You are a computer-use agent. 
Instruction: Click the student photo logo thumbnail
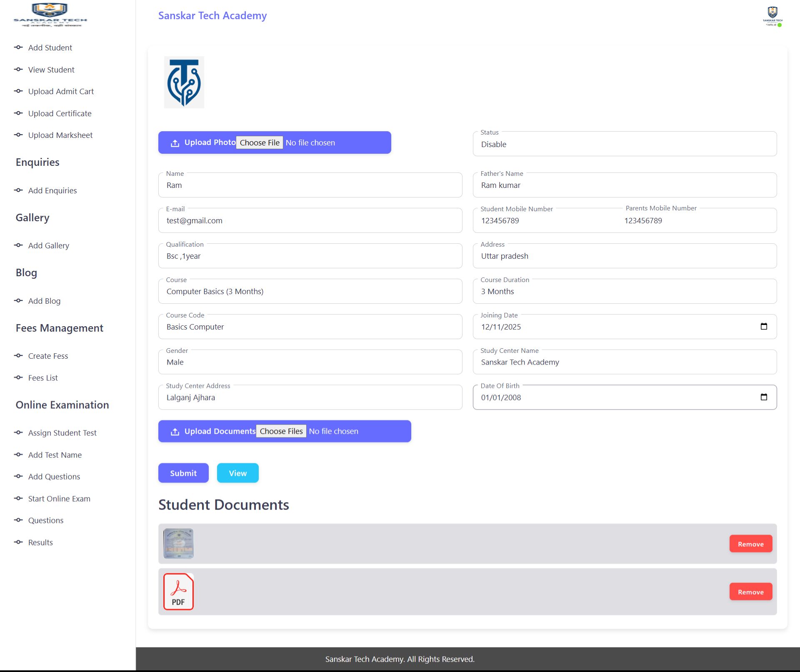click(184, 82)
